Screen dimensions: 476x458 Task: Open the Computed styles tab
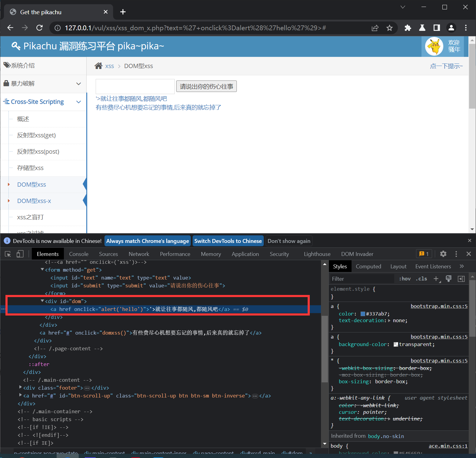click(x=368, y=267)
